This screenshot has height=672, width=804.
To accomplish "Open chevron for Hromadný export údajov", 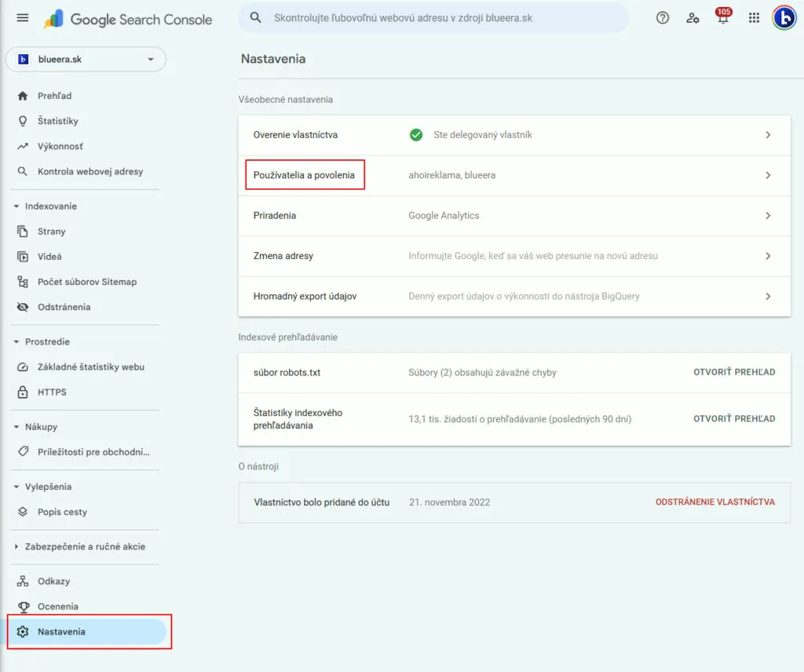I will (768, 297).
